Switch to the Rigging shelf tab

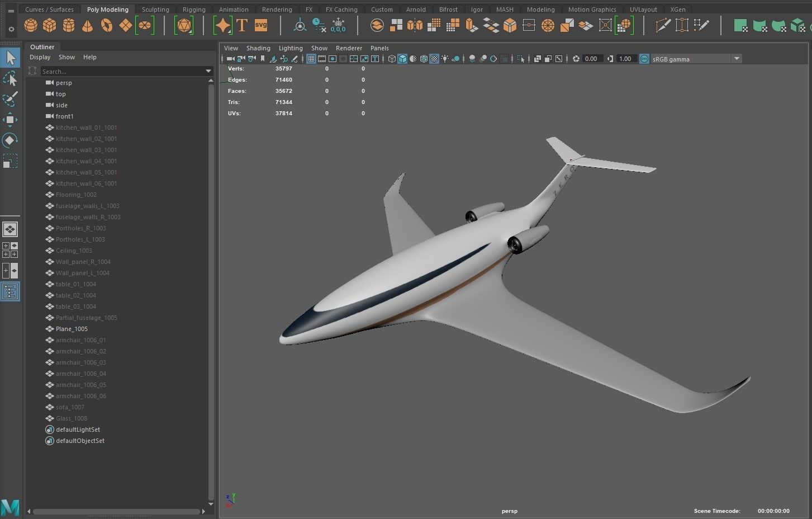click(x=194, y=10)
